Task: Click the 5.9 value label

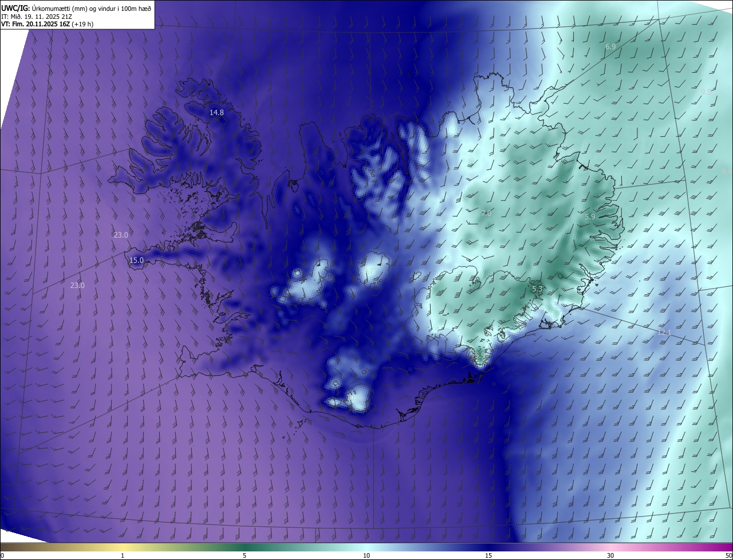Action: (590, 217)
